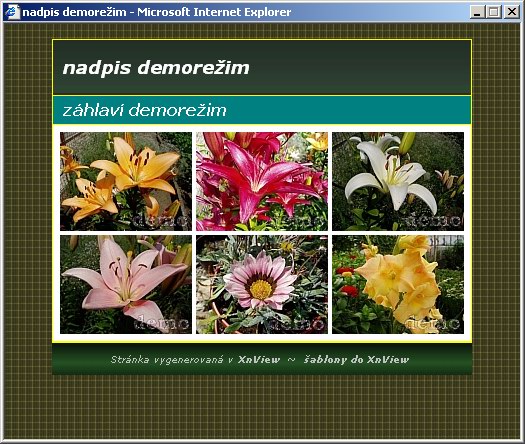Click the demo watermark on white lily

pyautogui.click(x=432, y=220)
